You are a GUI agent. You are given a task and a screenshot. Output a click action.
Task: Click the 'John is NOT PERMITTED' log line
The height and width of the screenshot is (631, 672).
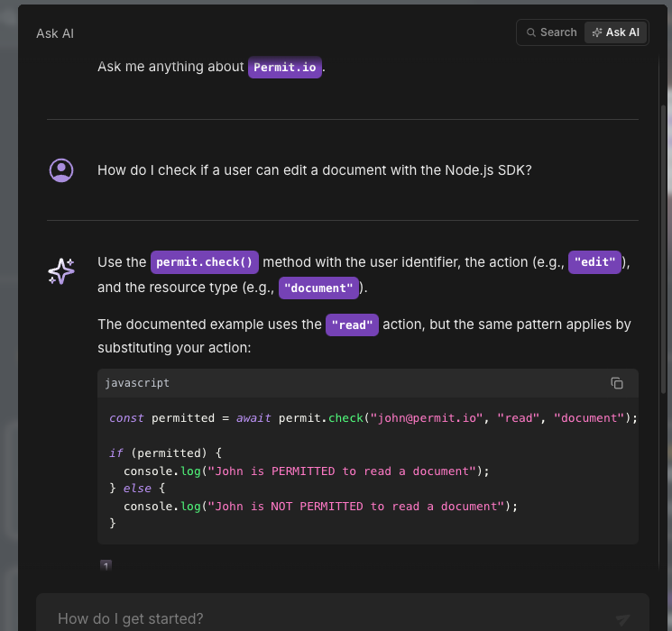coord(320,507)
